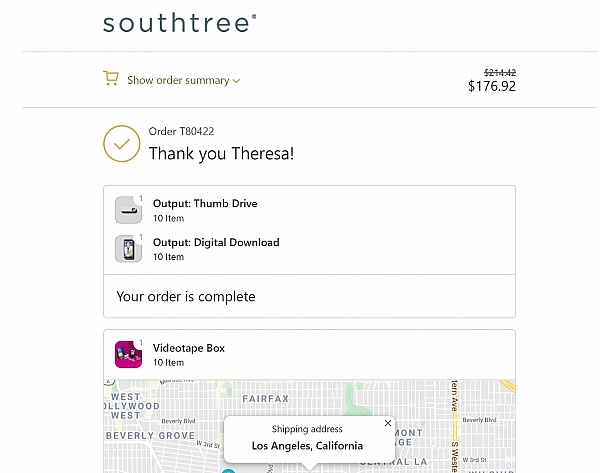This screenshot has height=473, width=600.
Task: Open the Videotape Box product thumbnail
Action: (x=128, y=354)
